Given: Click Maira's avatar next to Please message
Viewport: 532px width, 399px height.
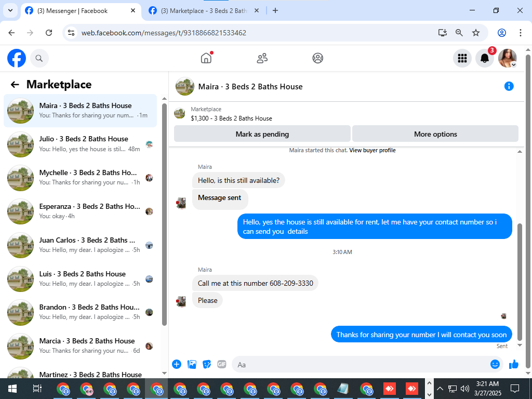Looking at the screenshot, I should point(181,301).
